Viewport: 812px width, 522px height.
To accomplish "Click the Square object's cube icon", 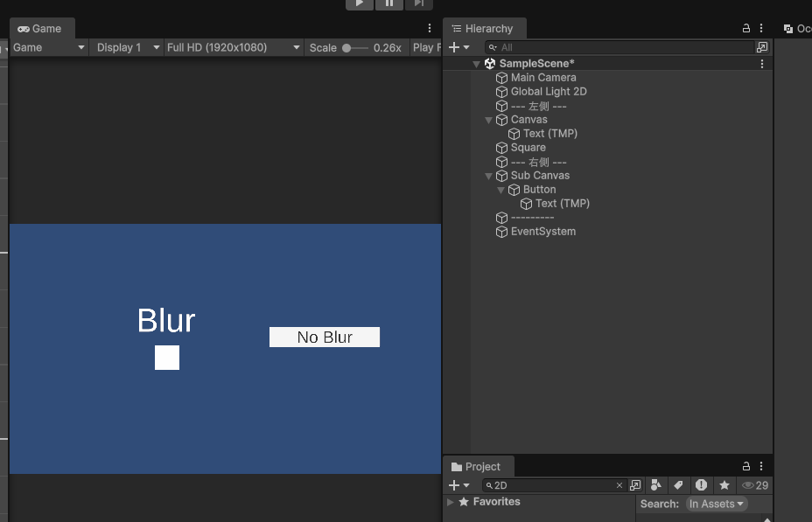I will [x=501, y=148].
